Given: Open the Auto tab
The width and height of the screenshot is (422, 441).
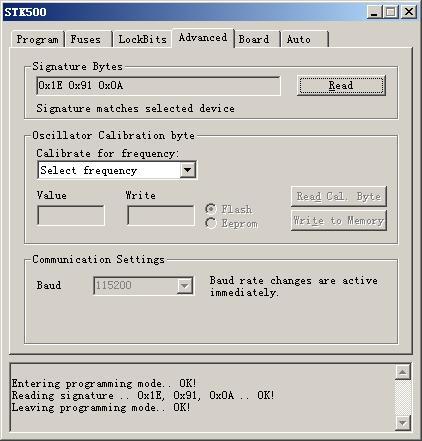Looking at the screenshot, I should point(299,39).
